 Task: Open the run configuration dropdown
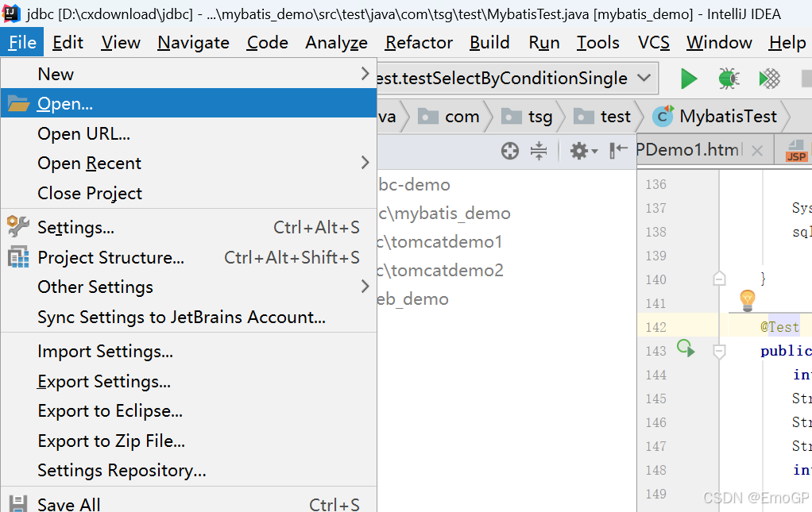644,78
